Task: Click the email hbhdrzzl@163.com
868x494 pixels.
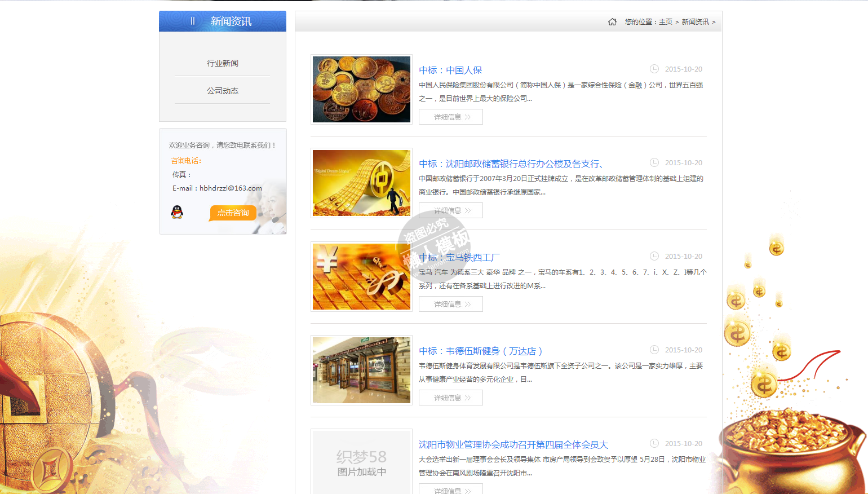Action: pyautogui.click(x=231, y=188)
